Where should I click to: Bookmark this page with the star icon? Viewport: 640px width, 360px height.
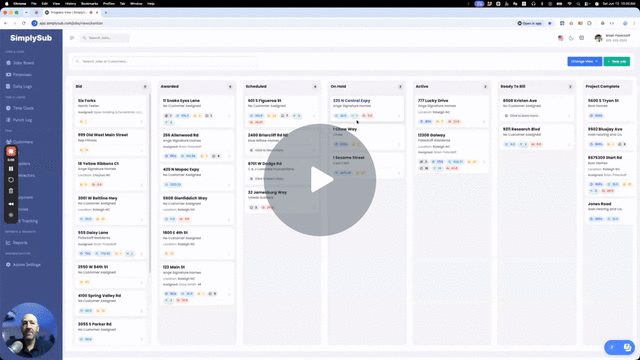click(x=550, y=23)
